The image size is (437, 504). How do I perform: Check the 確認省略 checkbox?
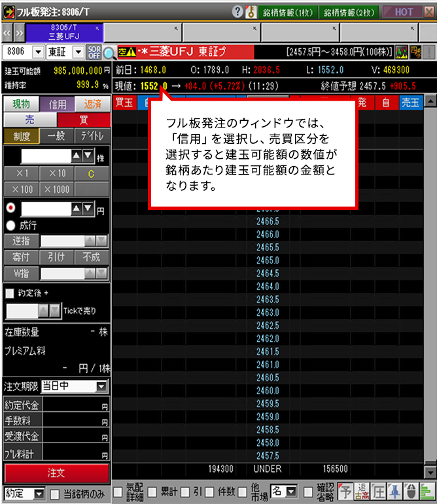[308, 492]
